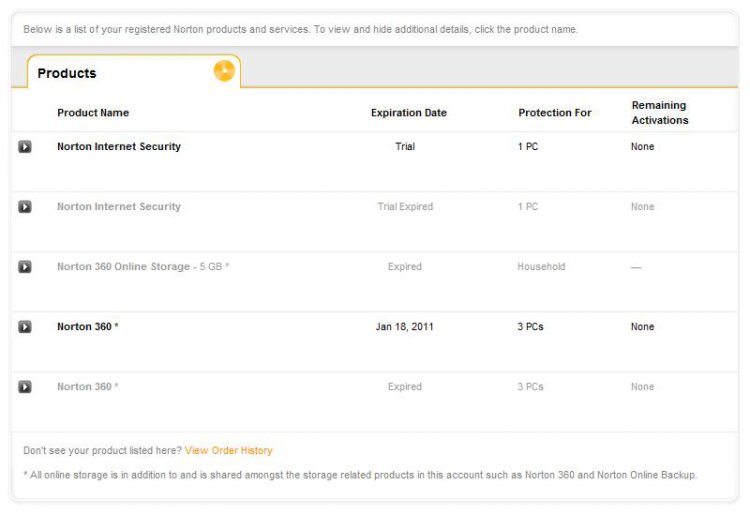Click the greyed Norton Internet Security product name
The image size is (750, 515).
click(119, 207)
